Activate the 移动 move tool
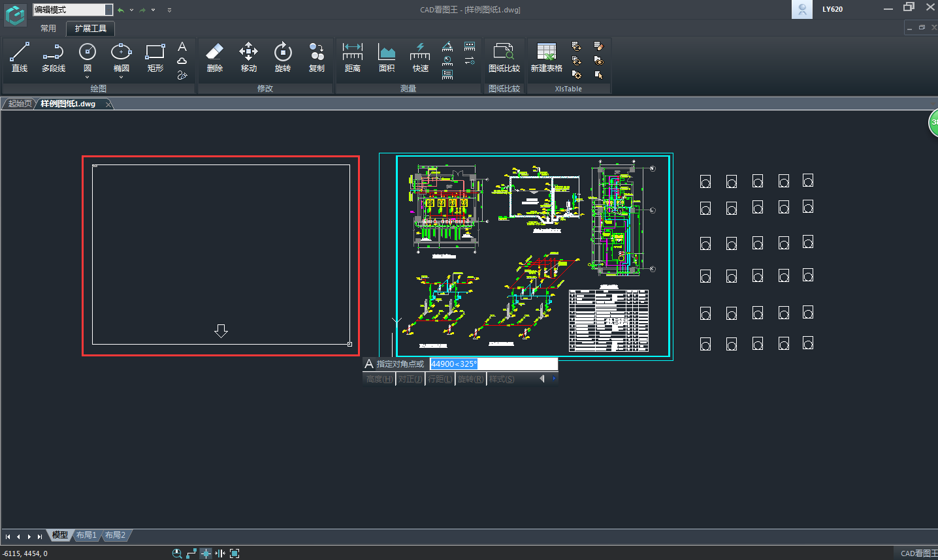 (248, 57)
